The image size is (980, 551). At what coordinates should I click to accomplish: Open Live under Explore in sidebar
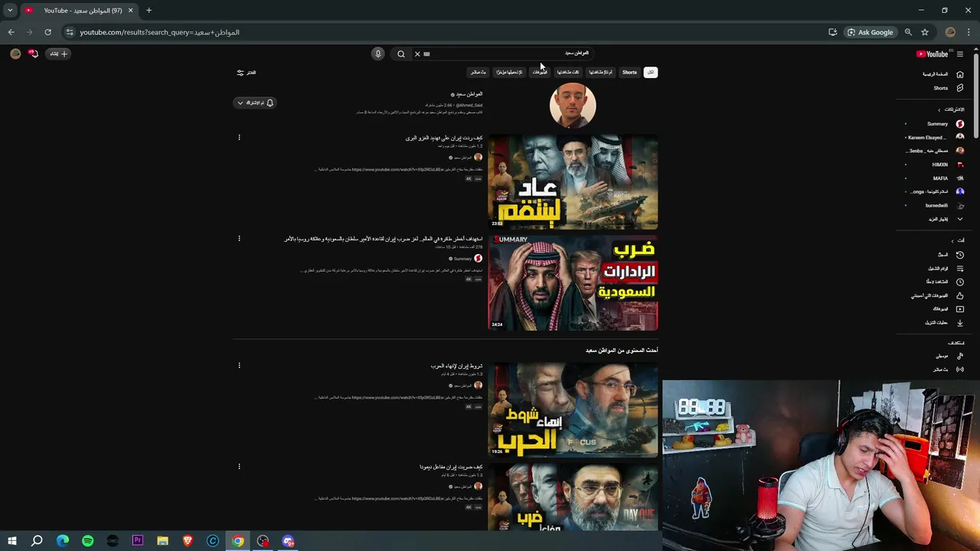(x=948, y=370)
